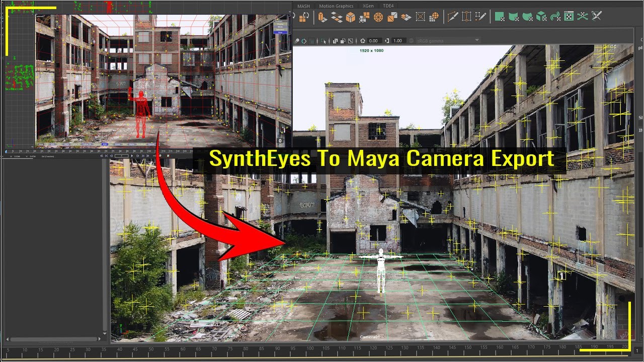Step forward one frame in SynthEyes
This screenshot has height=362, width=644.
point(138,156)
